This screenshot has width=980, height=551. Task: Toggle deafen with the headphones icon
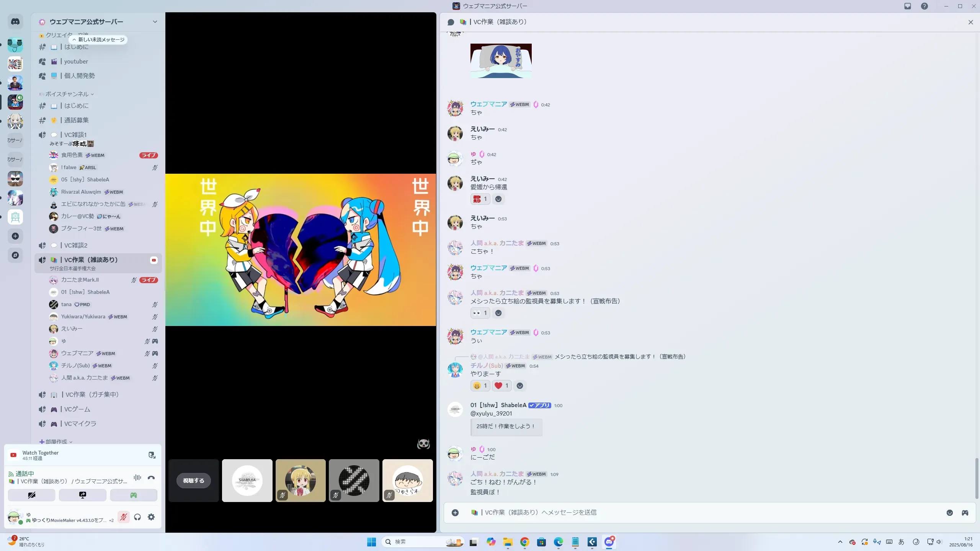[137, 517]
